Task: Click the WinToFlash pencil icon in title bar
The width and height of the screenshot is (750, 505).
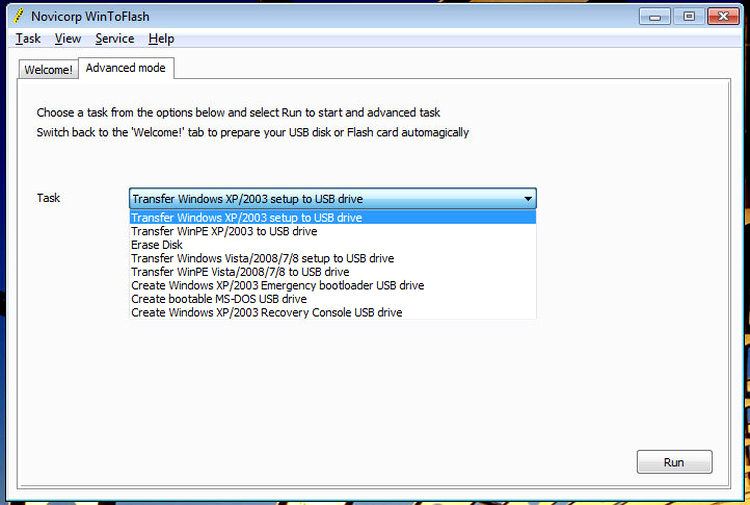Action: pos(19,16)
